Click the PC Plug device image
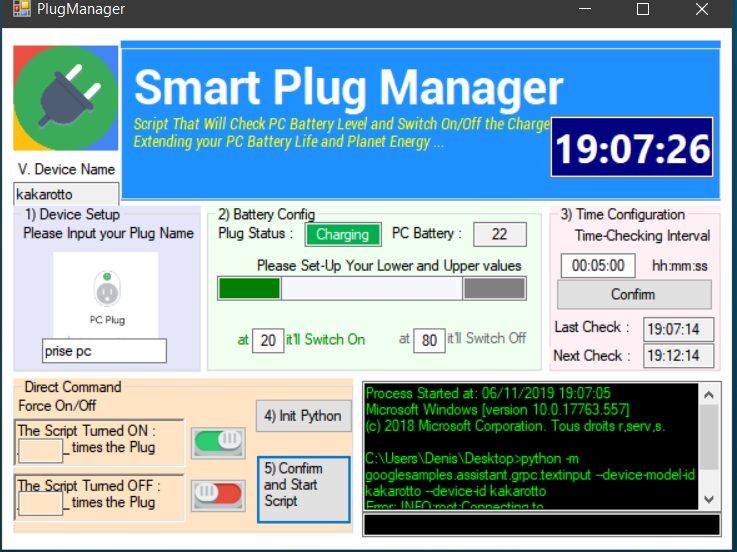Image resolution: width=737 pixels, height=552 pixels. pyautogui.click(x=105, y=295)
